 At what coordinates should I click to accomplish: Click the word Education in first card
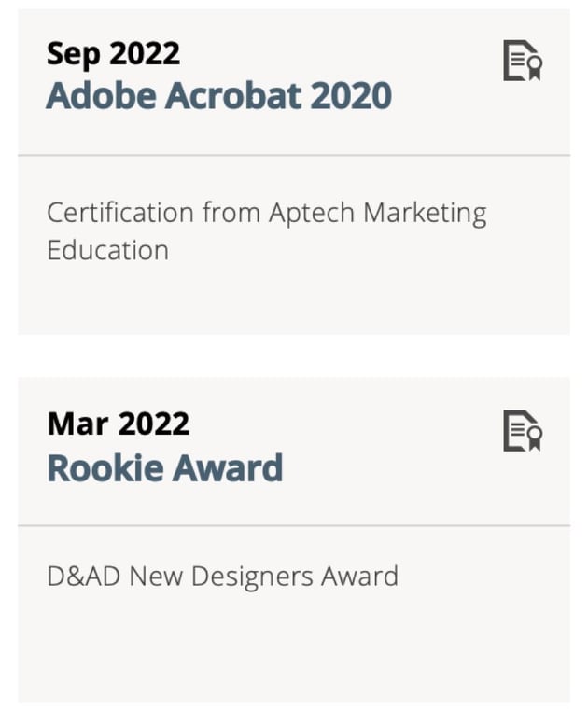[107, 250]
